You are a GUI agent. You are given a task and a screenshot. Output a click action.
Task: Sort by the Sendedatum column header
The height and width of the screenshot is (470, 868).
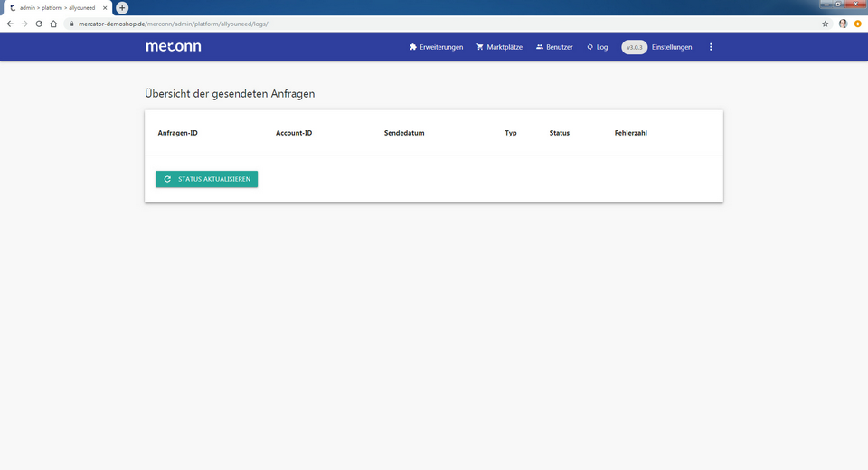pyautogui.click(x=404, y=133)
